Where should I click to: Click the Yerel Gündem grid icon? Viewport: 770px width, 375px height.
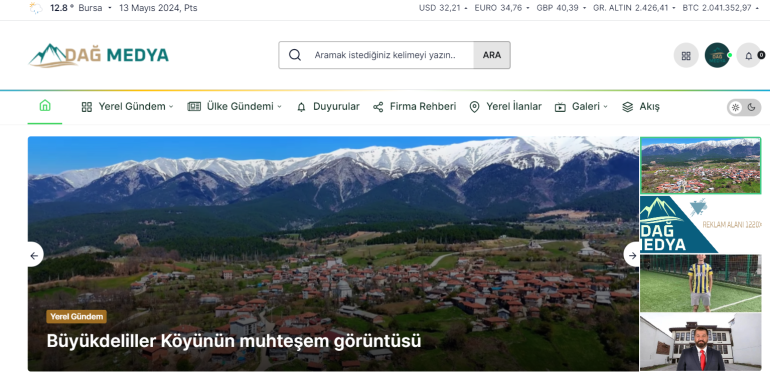tap(86, 107)
